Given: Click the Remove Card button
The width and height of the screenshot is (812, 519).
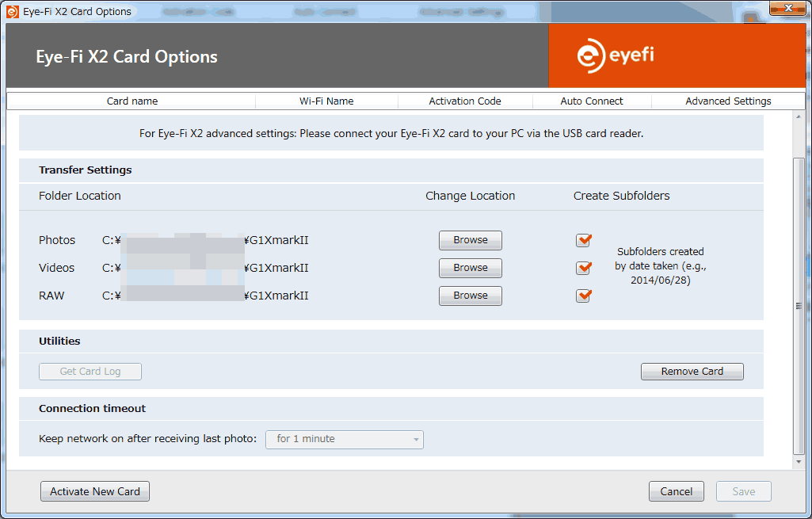Looking at the screenshot, I should pos(692,372).
